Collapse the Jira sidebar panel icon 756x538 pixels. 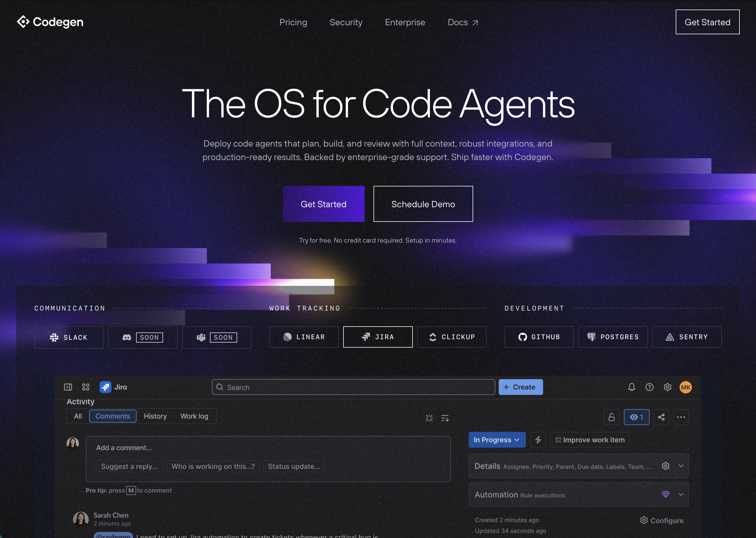coord(68,387)
